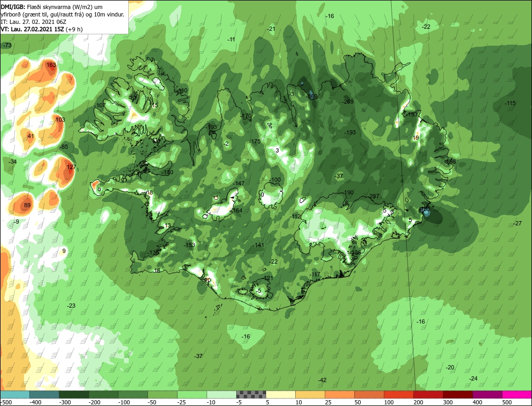Click the map value -21
This screenshot has height=406, width=532.
click(x=271, y=29)
